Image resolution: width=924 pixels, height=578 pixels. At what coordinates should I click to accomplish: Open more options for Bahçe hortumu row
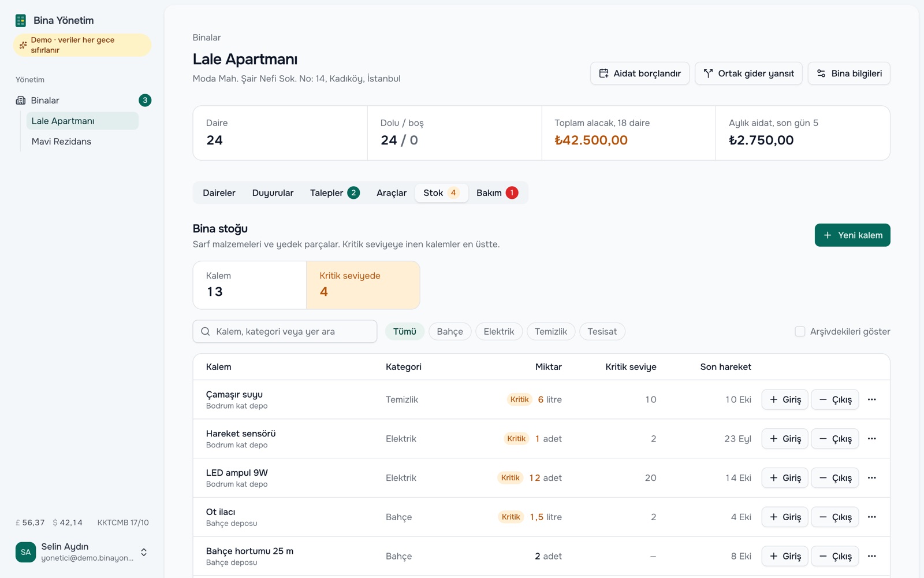click(x=872, y=556)
